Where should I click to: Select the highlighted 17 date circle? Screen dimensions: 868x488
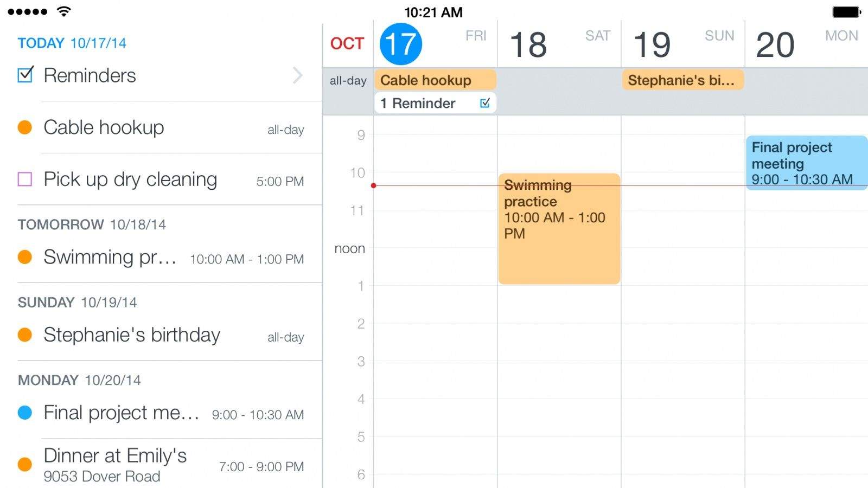click(x=400, y=44)
